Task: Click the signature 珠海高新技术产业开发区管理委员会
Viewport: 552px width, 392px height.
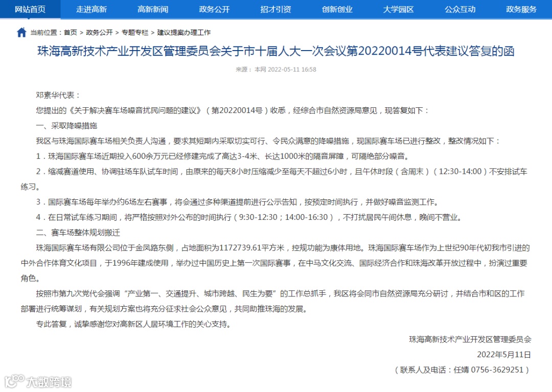Action: click(470, 339)
